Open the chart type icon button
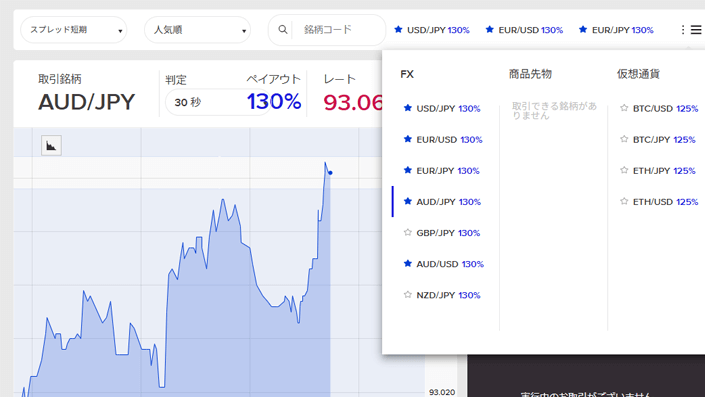 point(51,145)
